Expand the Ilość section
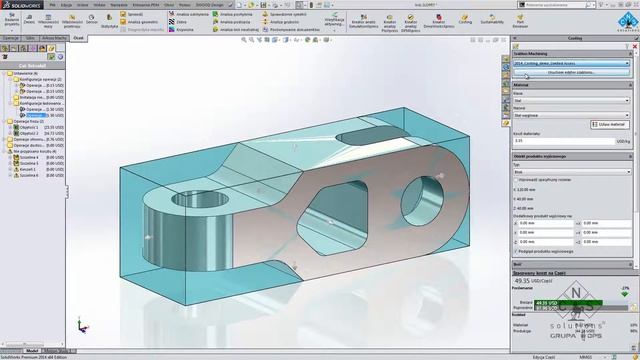640x360 pixels. pyautogui.click(x=630, y=264)
